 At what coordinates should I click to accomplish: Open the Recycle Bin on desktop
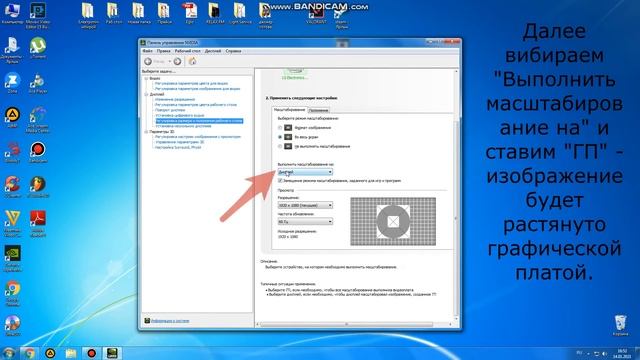(x=620, y=325)
